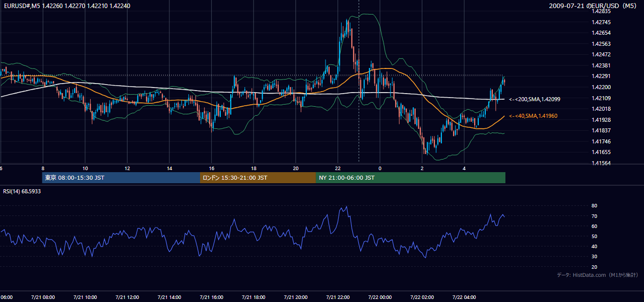Click the London 15:30-21:00 JST session bar

pos(258,178)
